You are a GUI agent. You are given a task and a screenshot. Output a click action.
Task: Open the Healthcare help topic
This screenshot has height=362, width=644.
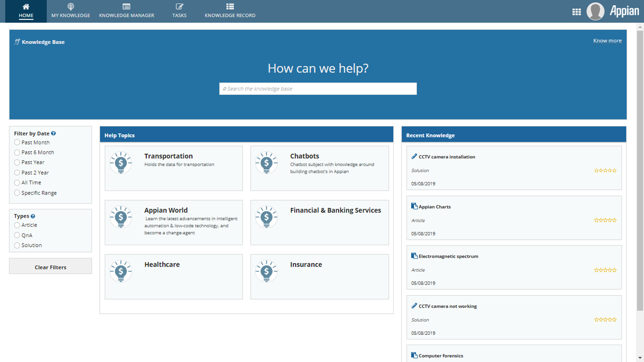tap(174, 277)
